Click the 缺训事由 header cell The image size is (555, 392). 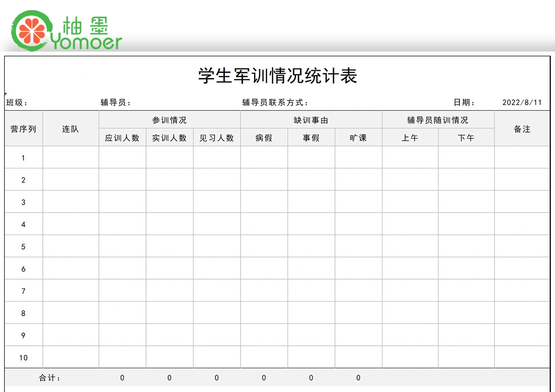(x=311, y=120)
